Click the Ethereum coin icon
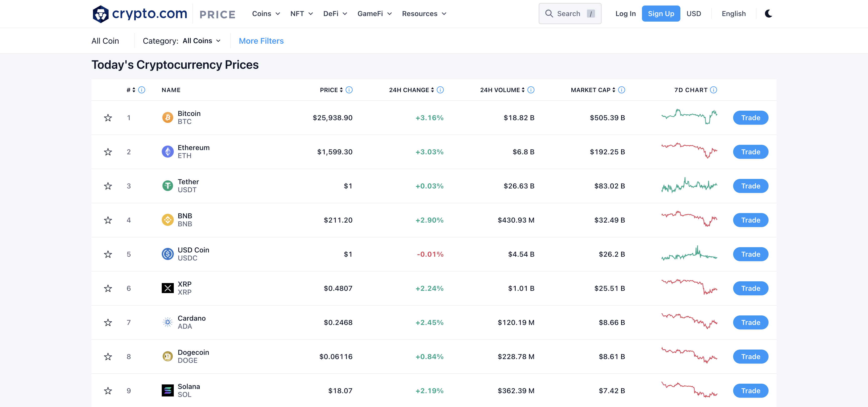Image resolution: width=868 pixels, height=407 pixels. (x=168, y=152)
